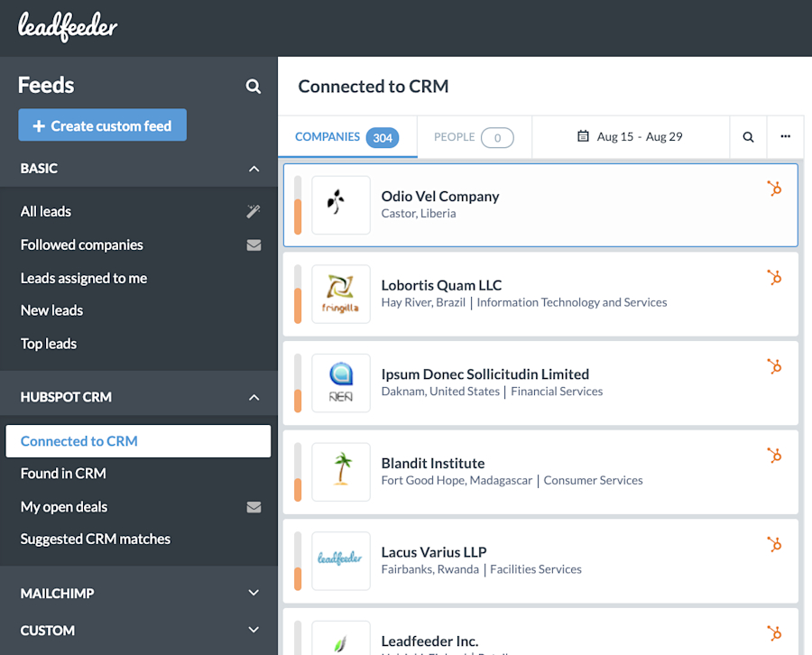Image resolution: width=812 pixels, height=655 pixels.
Task: Click the envelope icon next to Followed companies
Action: 254,244
